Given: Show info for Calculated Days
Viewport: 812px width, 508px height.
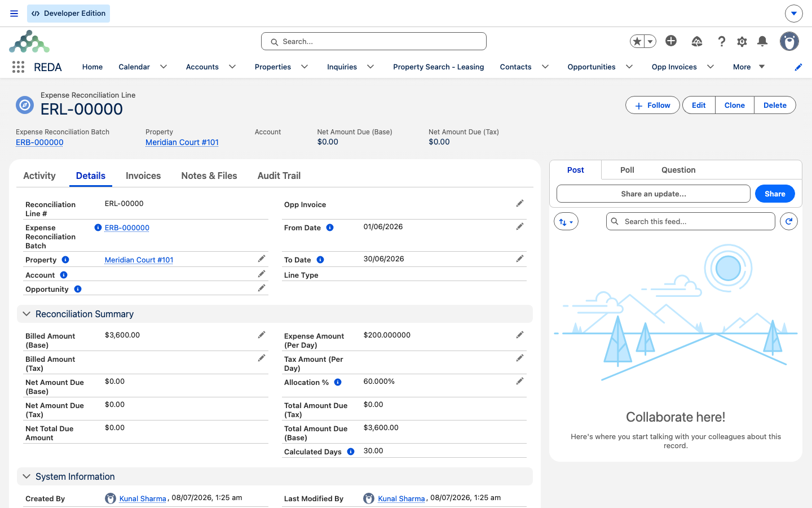Looking at the screenshot, I should [351, 452].
